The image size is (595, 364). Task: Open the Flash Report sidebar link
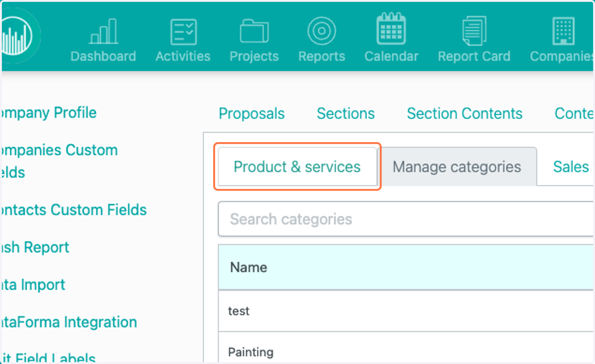click(x=35, y=247)
